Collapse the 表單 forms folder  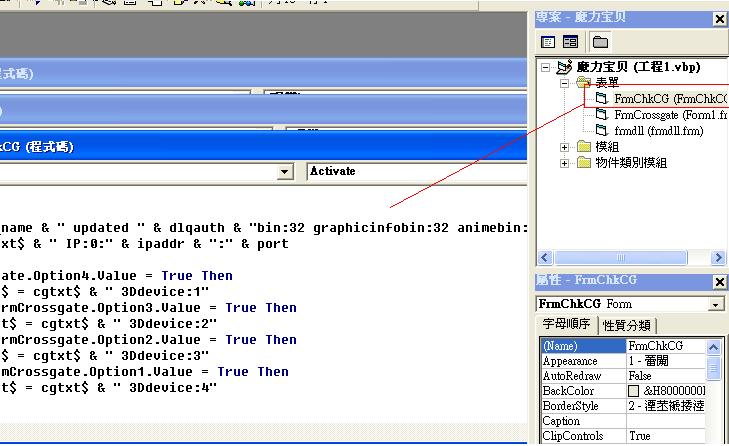[x=564, y=84]
